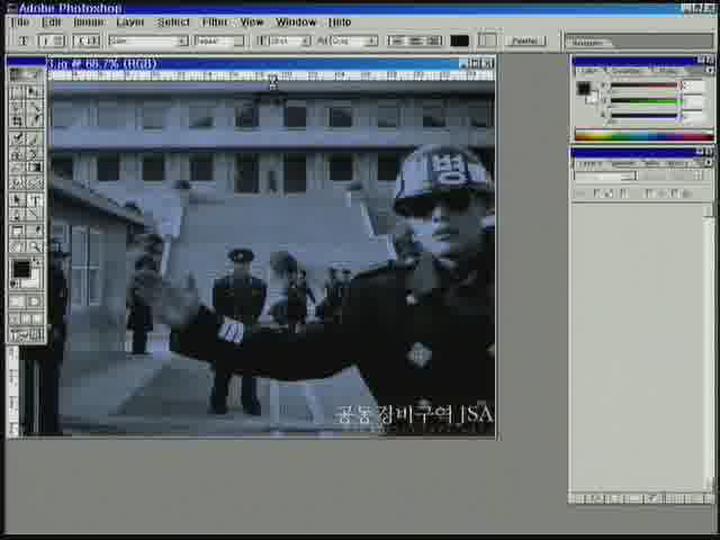Open the Layer menu
Viewport: 720px width, 540px height.
130,22
